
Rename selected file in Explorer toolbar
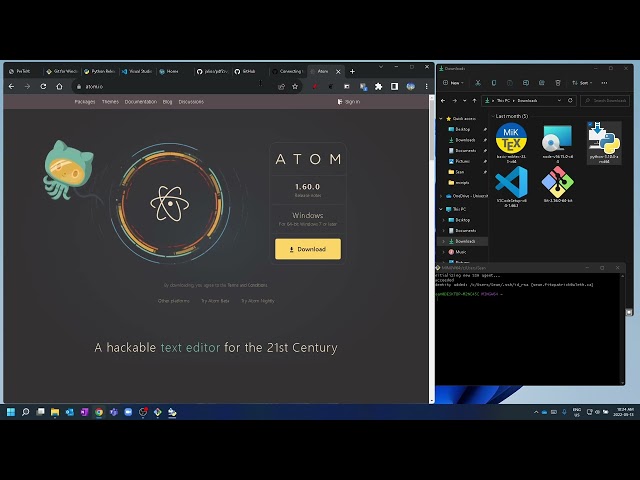tap(526, 83)
